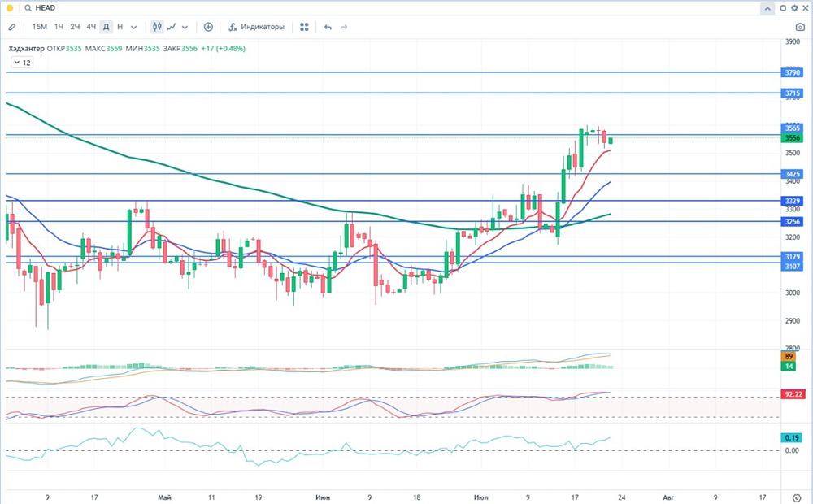The image size is (813, 504).
Task: Click the orange 89 MACD value label
Action: pos(789,356)
